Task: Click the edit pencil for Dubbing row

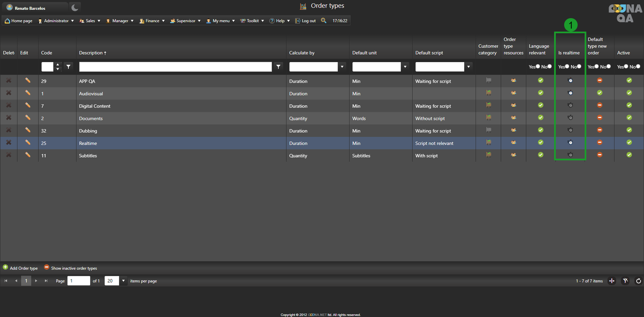Action: [28, 130]
